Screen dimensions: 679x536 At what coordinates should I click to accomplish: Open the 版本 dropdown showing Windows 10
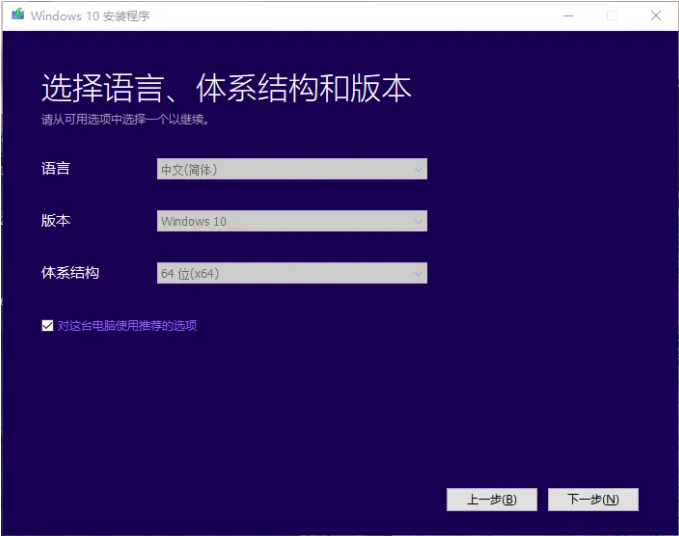pos(292,221)
